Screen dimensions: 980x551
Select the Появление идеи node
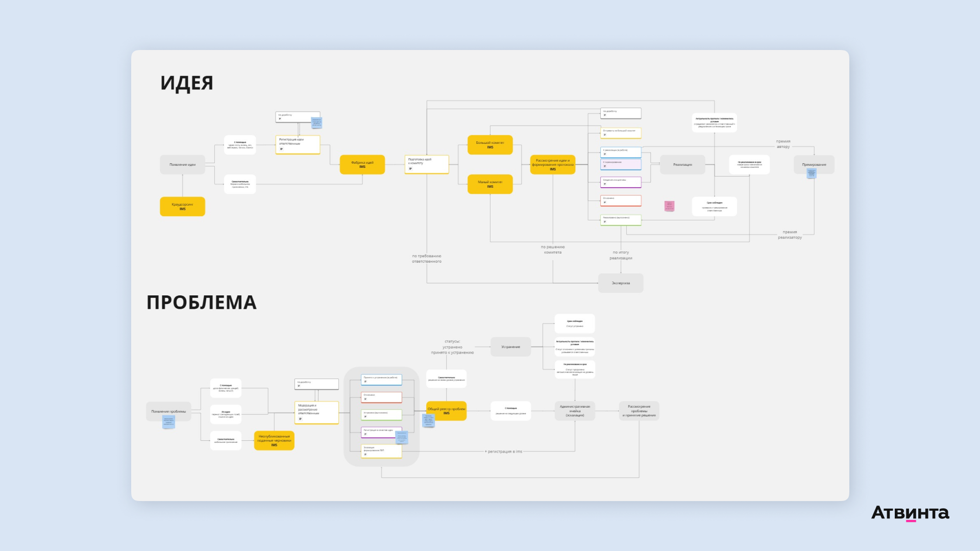(182, 165)
